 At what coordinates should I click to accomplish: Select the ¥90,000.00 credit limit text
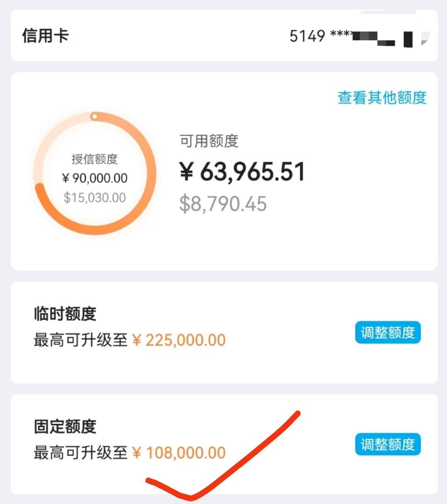pyautogui.click(x=95, y=178)
